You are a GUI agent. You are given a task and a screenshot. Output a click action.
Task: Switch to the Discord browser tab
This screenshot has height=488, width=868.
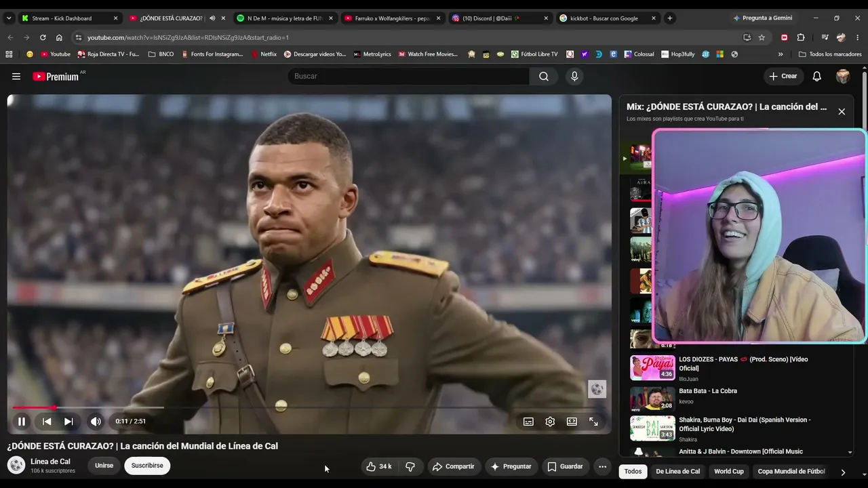coord(500,18)
